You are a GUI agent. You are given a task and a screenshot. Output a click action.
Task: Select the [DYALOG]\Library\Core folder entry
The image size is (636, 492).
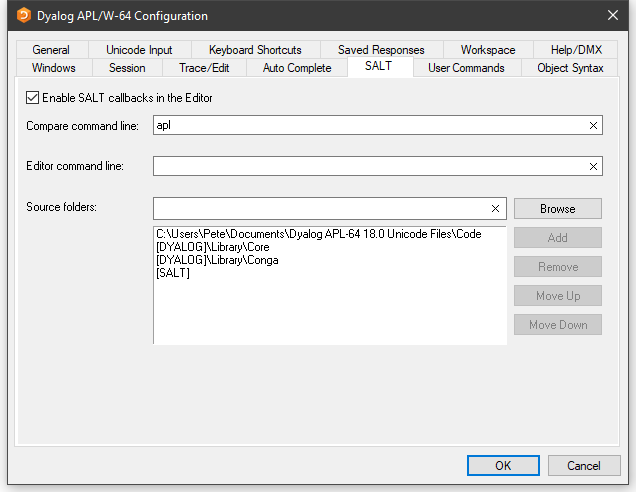click(x=213, y=247)
